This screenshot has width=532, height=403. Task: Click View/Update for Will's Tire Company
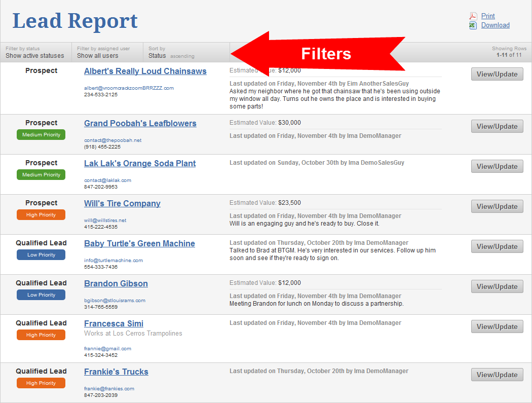pyautogui.click(x=497, y=206)
